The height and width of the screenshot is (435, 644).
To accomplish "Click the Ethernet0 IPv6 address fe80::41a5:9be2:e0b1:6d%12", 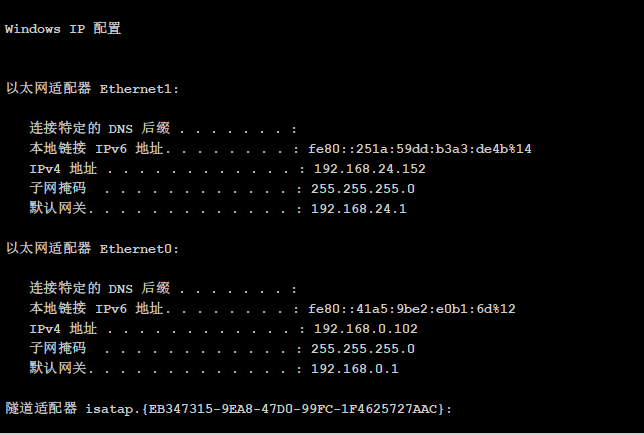I will pyautogui.click(x=412, y=308).
